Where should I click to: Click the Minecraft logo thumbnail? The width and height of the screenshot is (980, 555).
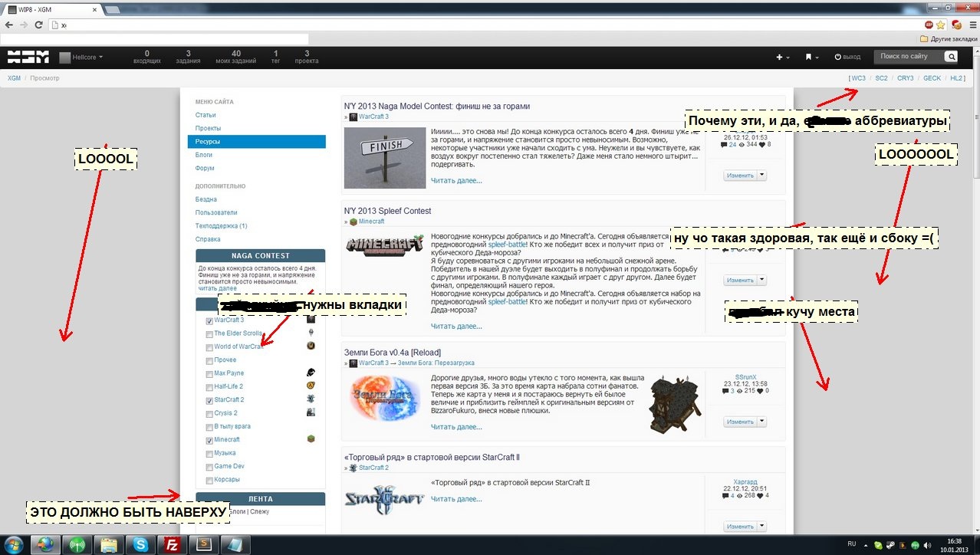[x=385, y=246]
